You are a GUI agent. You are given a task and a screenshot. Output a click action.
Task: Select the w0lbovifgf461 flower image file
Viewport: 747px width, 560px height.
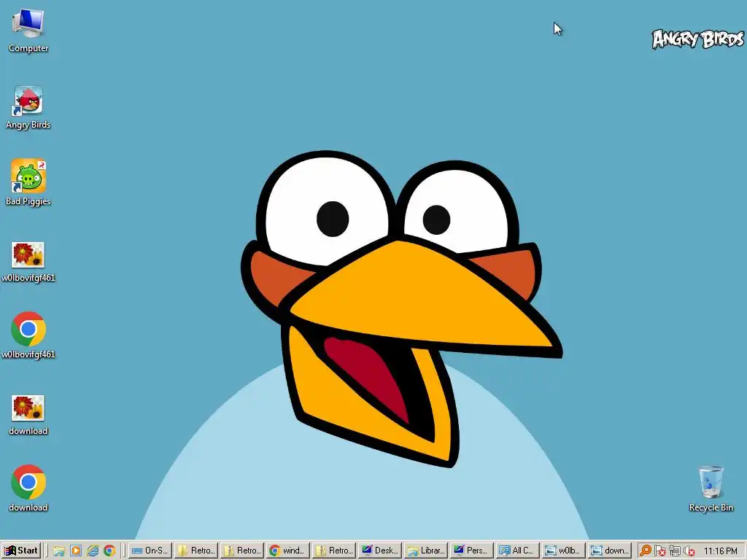(28, 262)
